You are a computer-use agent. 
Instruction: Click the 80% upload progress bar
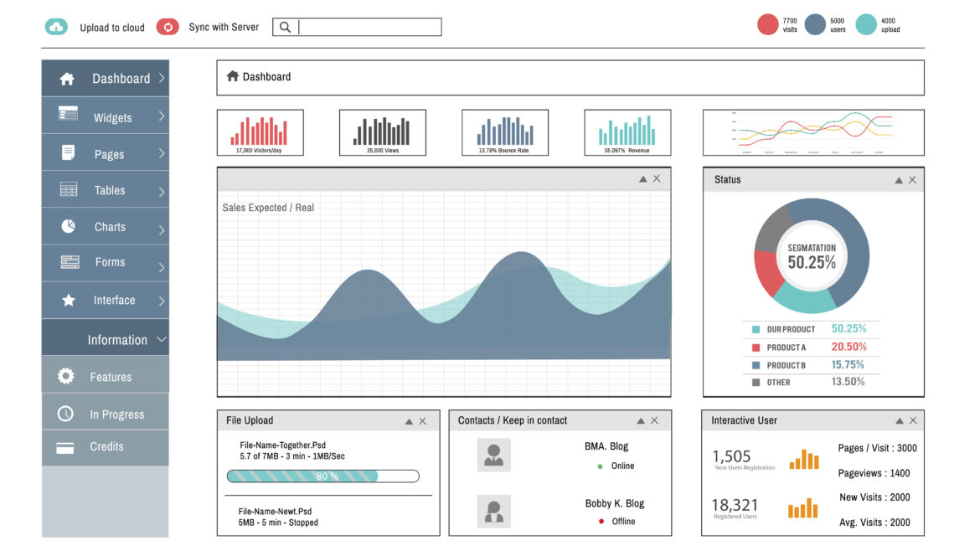click(322, 475)
